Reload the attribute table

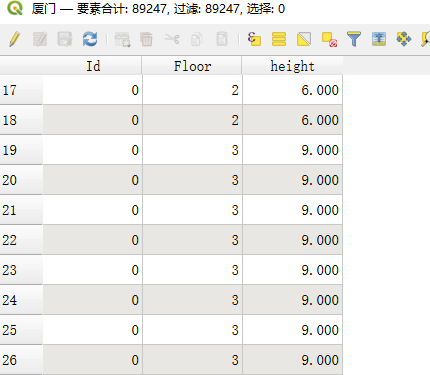[90, 39]
